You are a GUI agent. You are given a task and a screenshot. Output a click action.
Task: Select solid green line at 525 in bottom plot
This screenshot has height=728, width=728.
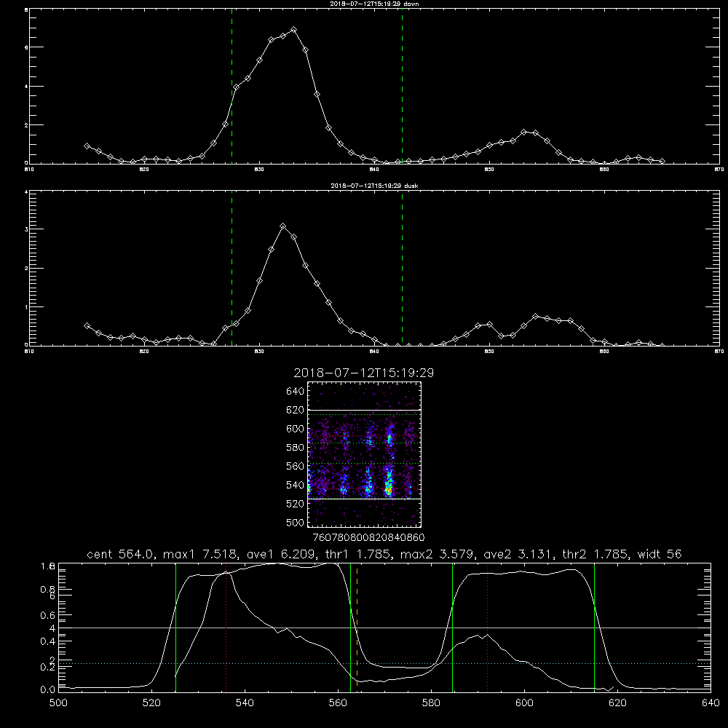click(175, 628)
